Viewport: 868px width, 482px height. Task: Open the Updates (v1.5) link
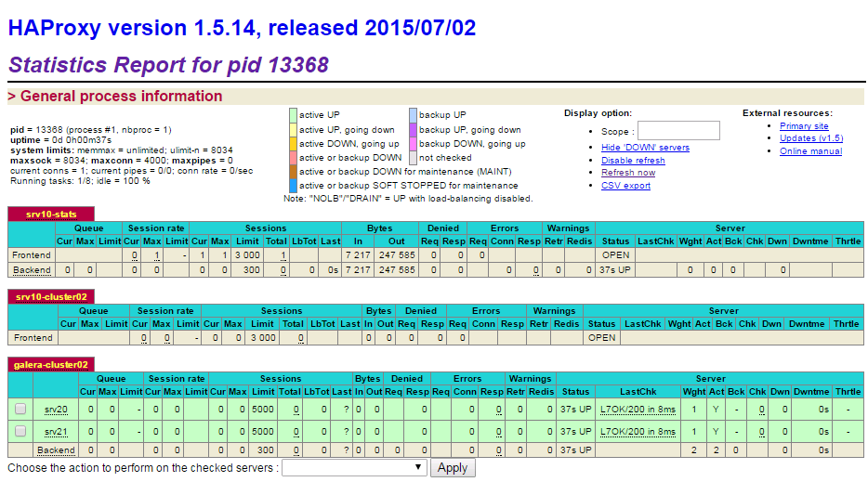[x=811, y=138]
